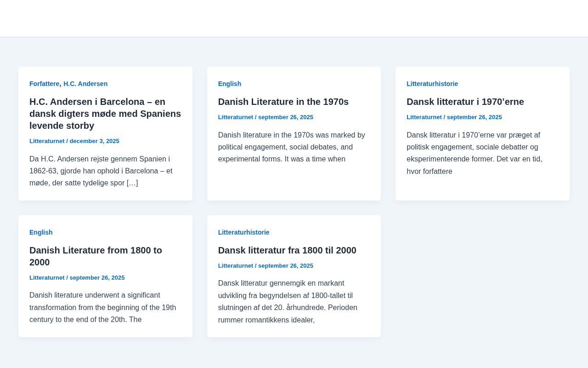
Task: Click Litteraturnet author under Danish Literature 1970s
Action: [236, 117]
